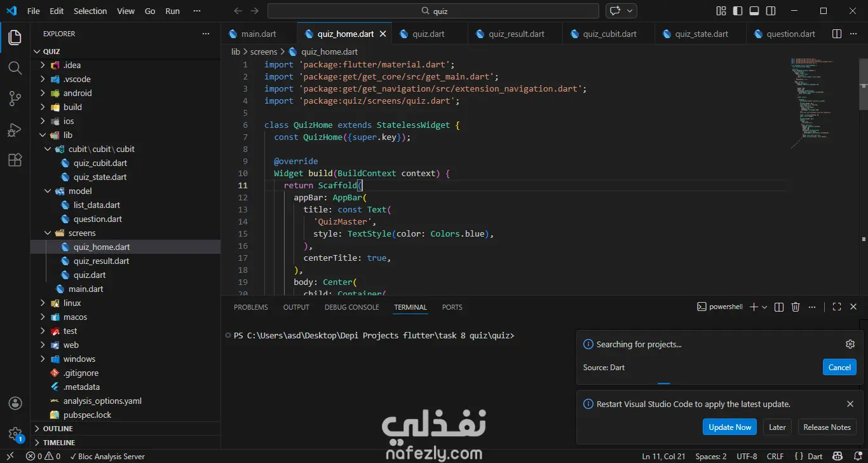Viewport: 868px width, 463px height.
Task: Change the CRLF line ending setting
Action: 775,457
